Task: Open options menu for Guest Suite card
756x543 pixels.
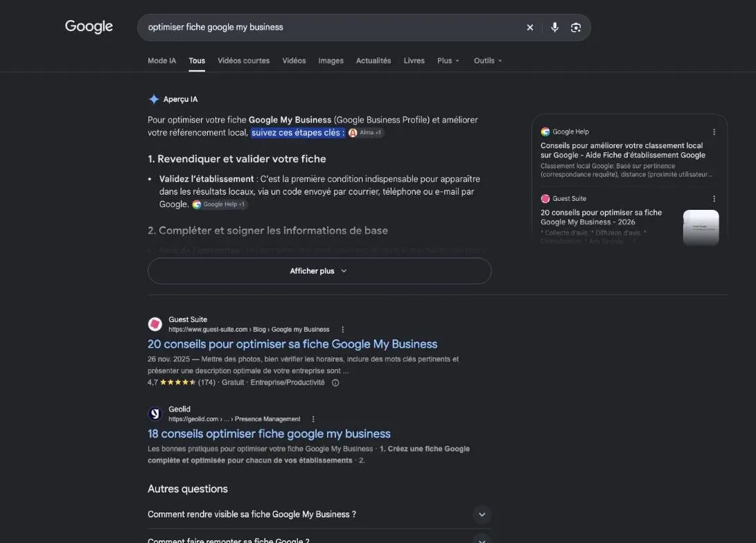Action: [714, 199]
